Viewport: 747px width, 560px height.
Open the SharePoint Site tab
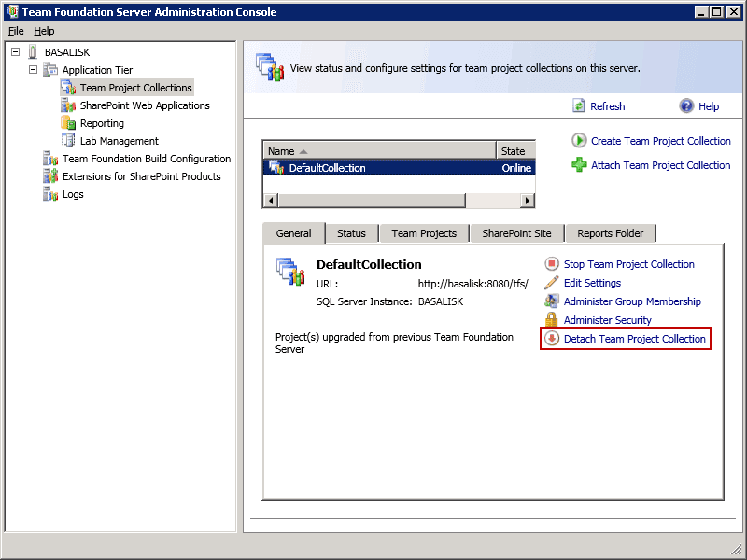[516, 233]
